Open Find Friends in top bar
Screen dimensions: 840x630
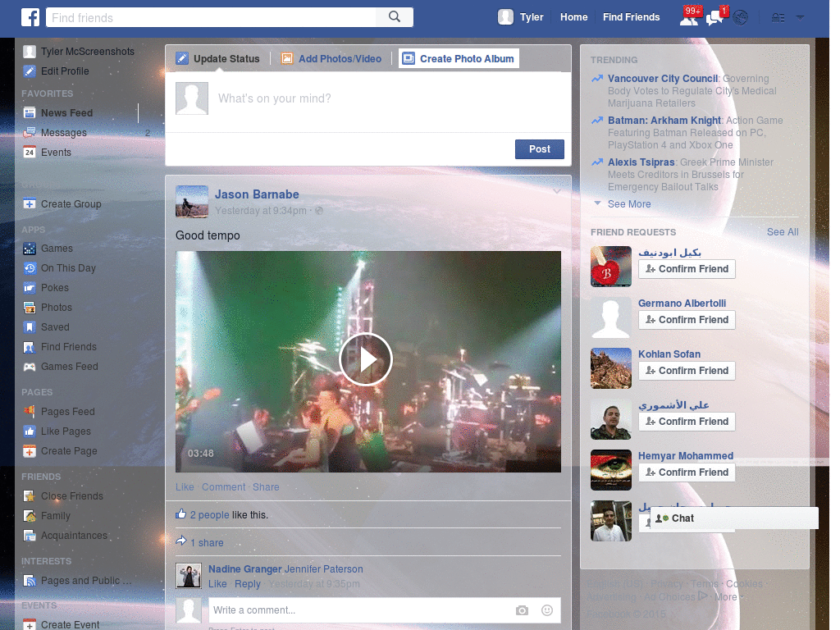point(631,17)
